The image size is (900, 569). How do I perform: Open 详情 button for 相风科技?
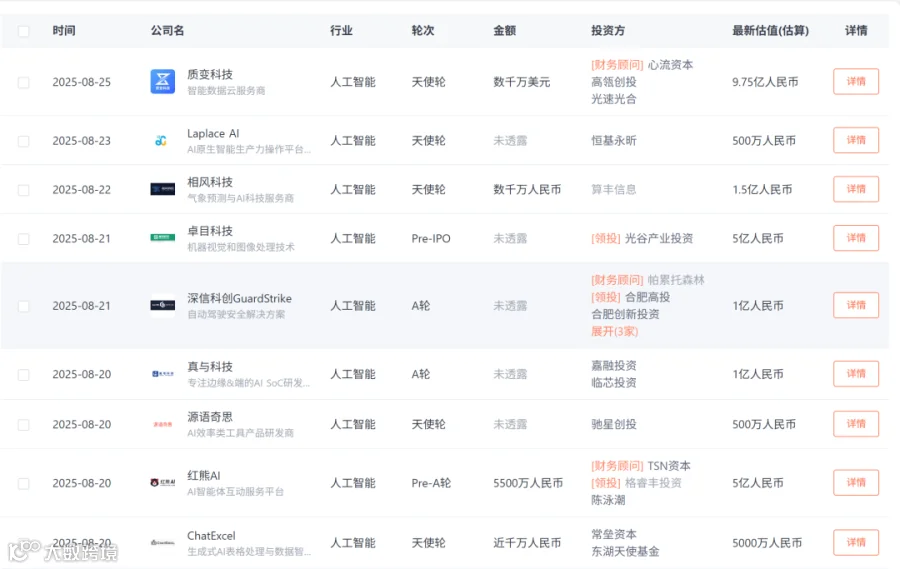point(856,189)
